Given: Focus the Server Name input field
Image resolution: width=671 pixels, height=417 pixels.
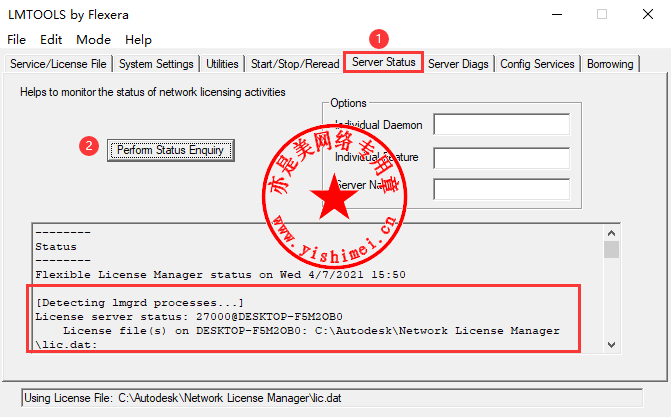Looking at the screenshot, I should click(x=502, y=189).
